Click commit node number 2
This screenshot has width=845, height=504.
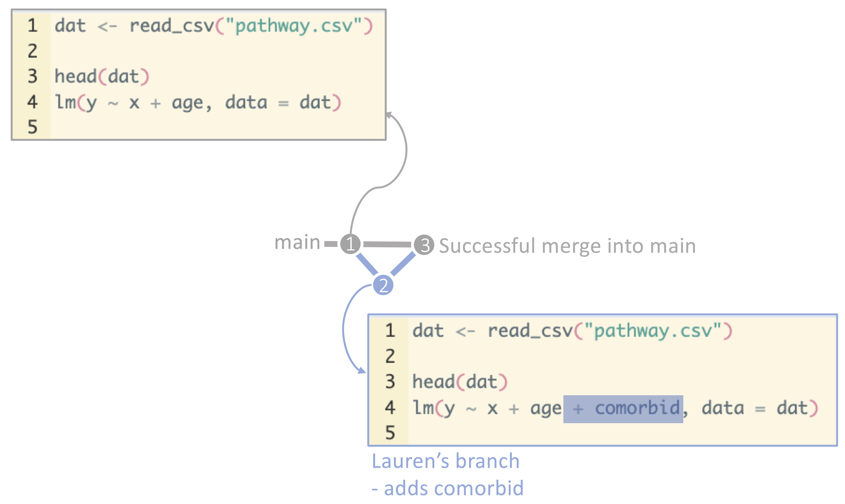383,285
